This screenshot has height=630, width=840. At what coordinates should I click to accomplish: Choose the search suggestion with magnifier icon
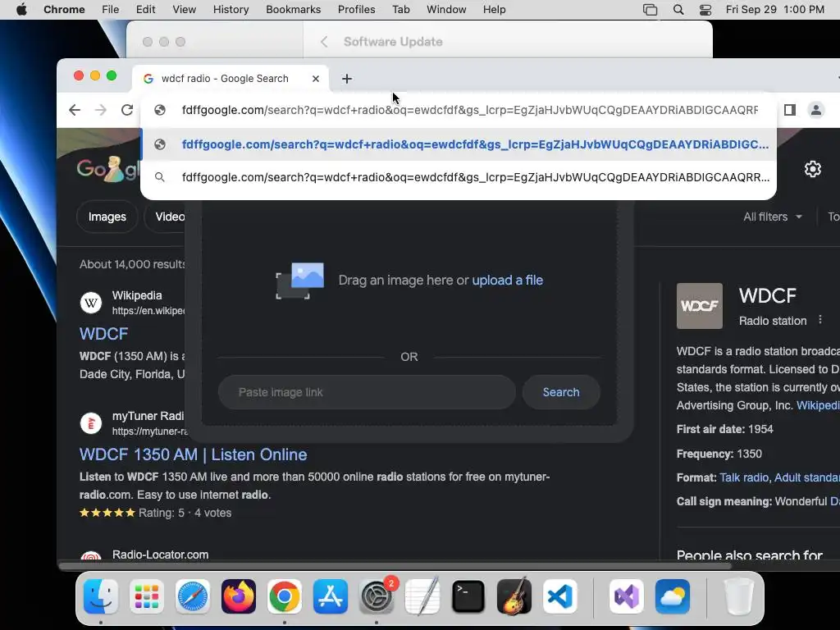coord(459,177)
